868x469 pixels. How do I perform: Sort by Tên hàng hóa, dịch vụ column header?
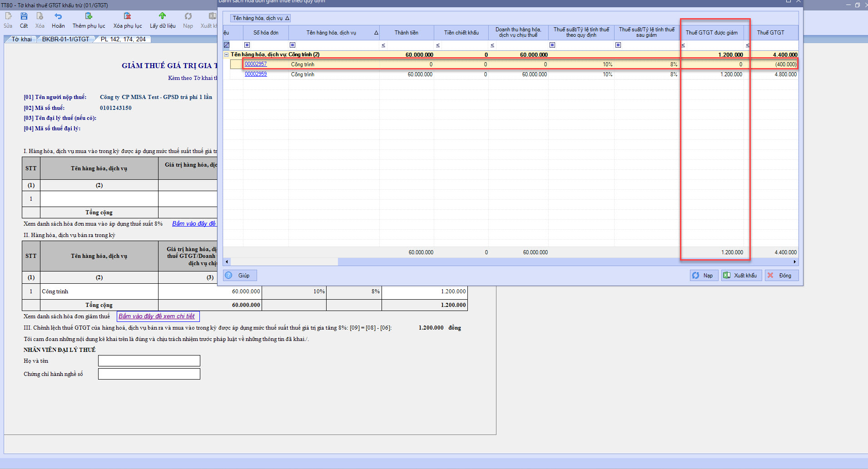click(331, 33)
